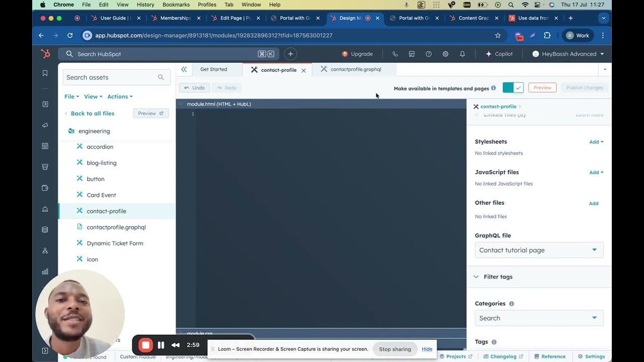Rewind the Loom recording
This screenshot has width=644, height=362.
point(176,345)
